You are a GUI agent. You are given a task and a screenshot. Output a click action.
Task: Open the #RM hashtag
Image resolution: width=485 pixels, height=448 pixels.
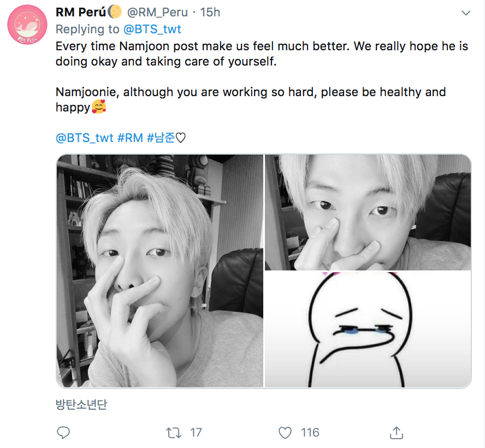pos(130,138)
